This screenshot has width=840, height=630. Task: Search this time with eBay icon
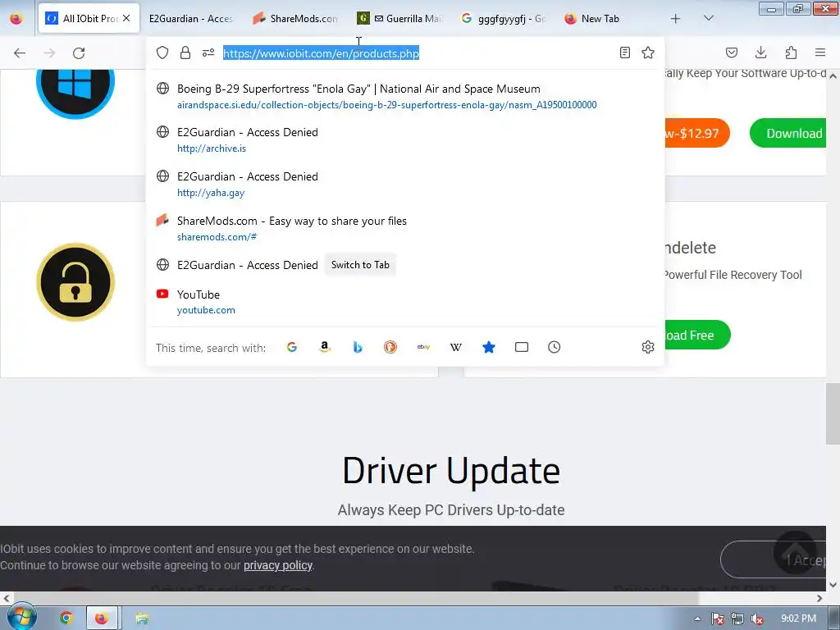[423, 347]
